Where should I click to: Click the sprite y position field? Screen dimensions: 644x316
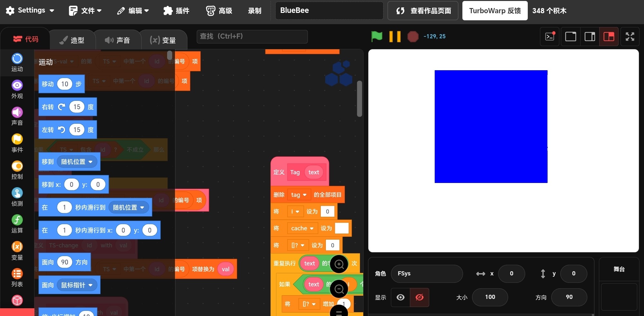click(x=573, y=273)
